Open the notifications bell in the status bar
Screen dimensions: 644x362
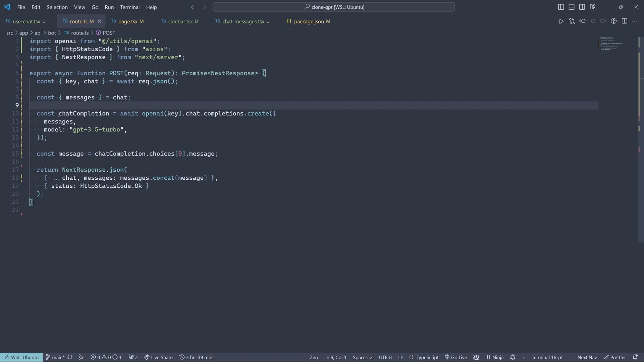635,357
